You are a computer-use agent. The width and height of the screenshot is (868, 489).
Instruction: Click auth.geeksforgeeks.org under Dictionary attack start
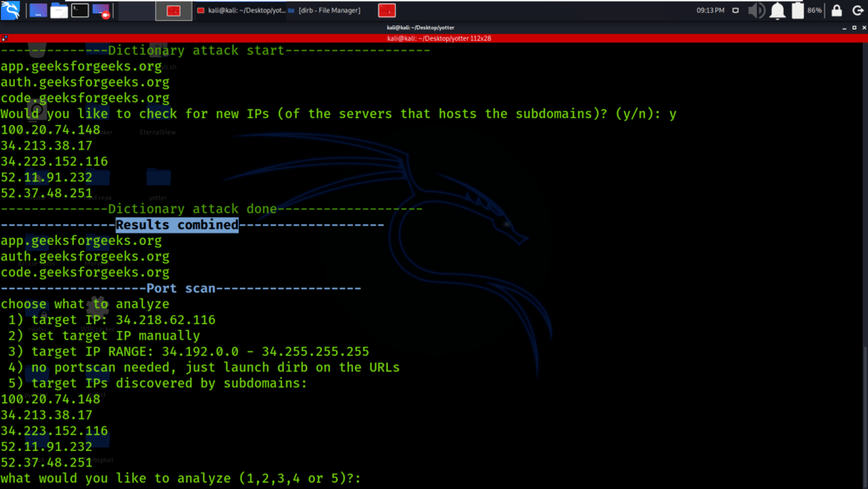tap(85, 82)
